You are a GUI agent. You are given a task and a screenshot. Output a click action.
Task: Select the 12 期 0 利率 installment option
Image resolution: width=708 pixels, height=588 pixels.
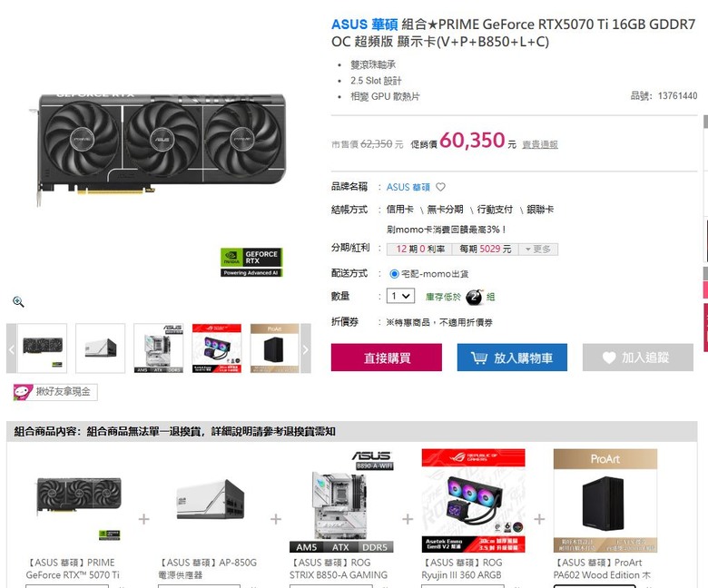420,250
